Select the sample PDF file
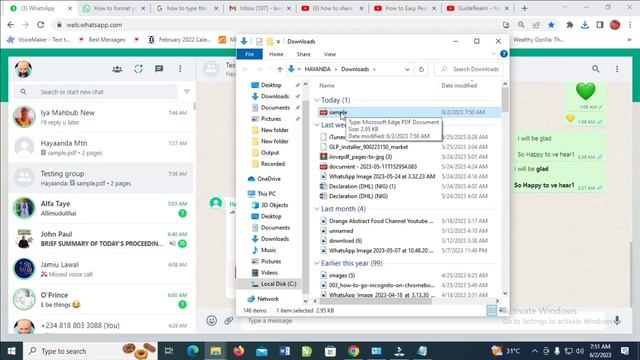Screen dimensions: 640x360 click(409, 112)
